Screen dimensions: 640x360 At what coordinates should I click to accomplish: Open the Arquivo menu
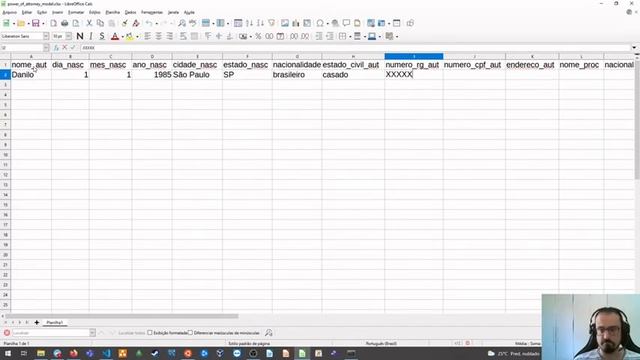9,12
